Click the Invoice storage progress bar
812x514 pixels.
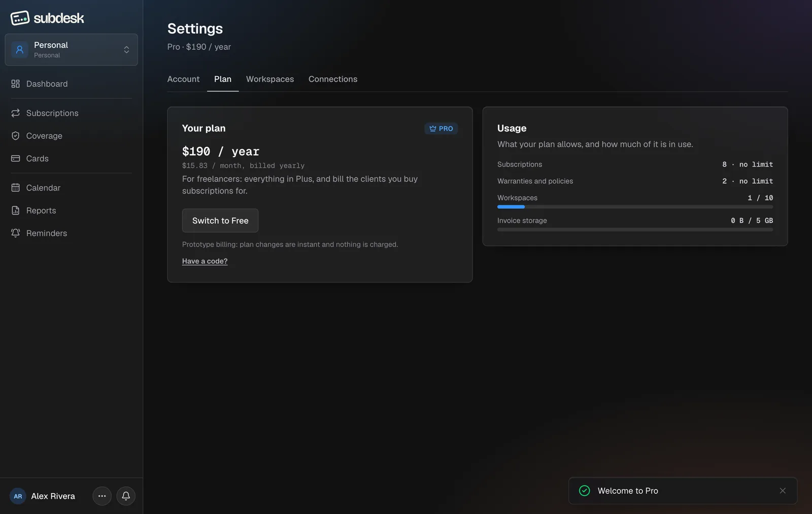click(x=635, y=230)
